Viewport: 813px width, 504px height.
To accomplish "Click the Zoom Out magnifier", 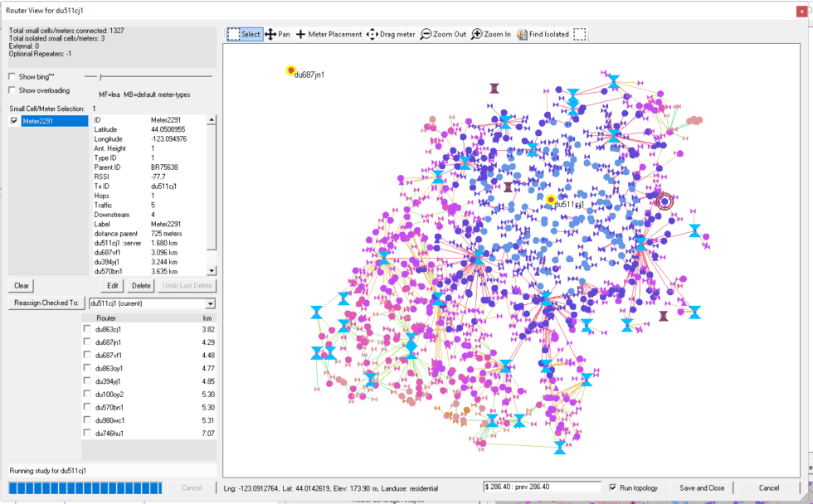I will 443,35.
